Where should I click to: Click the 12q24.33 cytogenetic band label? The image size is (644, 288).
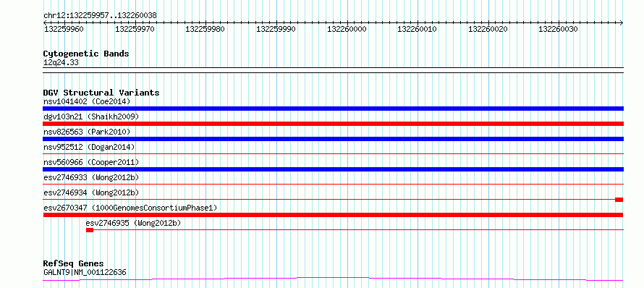pyautogui.click(x=61, y=63)
